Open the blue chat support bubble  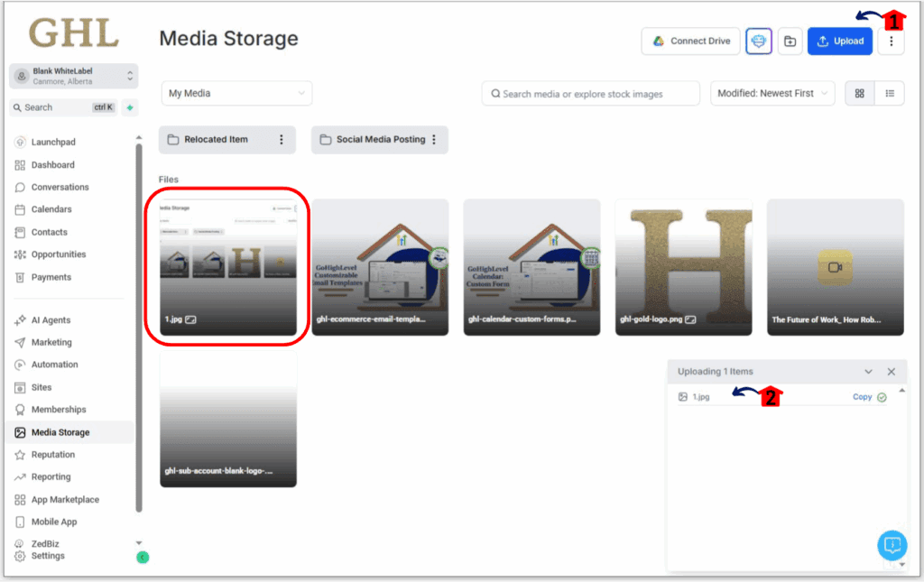(x=892, y=546)
